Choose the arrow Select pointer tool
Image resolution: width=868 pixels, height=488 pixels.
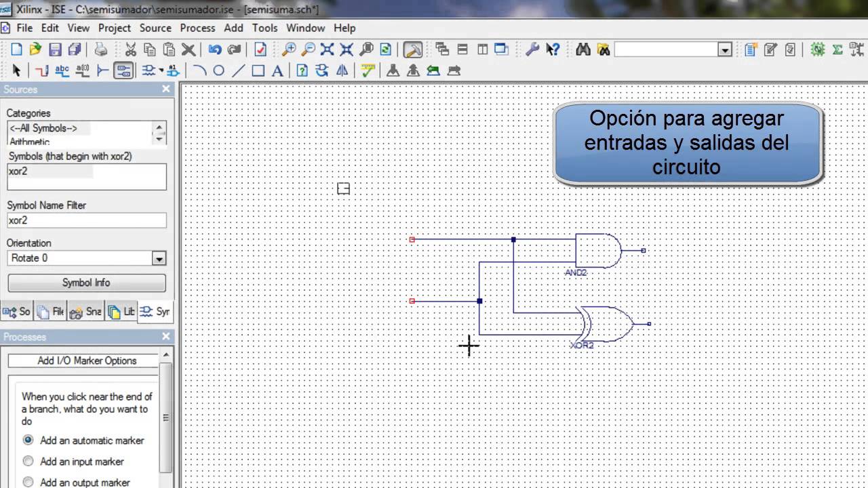click(16, 70)
